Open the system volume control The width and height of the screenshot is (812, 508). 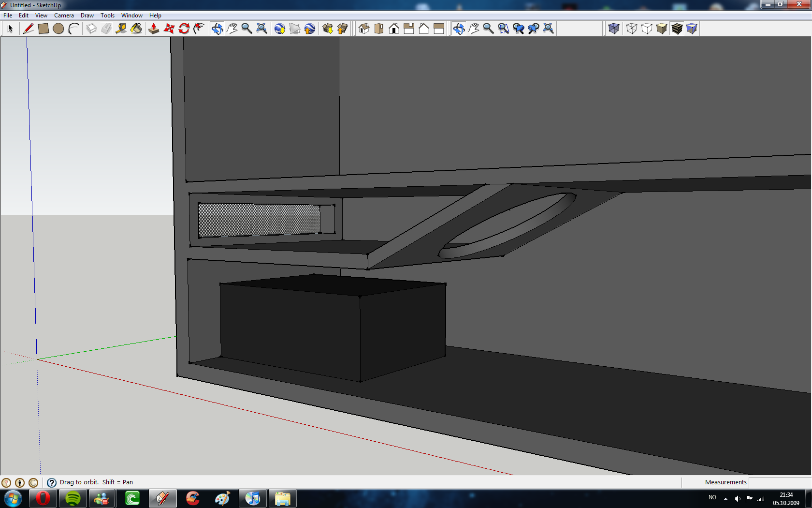(737, 498)
